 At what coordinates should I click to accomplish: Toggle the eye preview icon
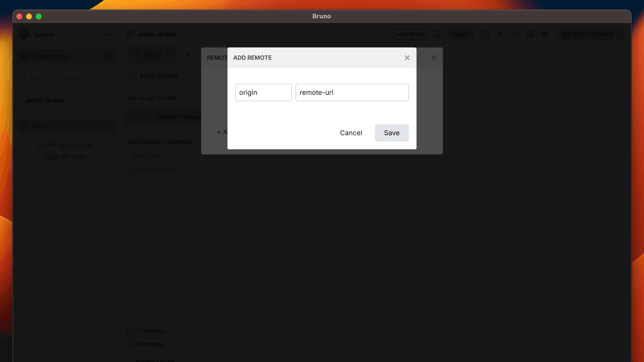[515, 34]
